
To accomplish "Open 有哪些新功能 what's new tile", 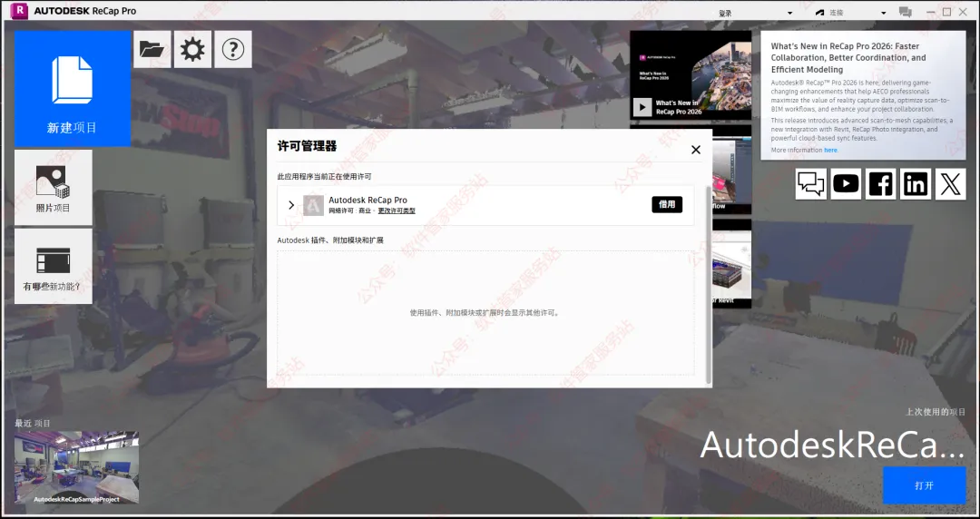I will click(54, 267).
